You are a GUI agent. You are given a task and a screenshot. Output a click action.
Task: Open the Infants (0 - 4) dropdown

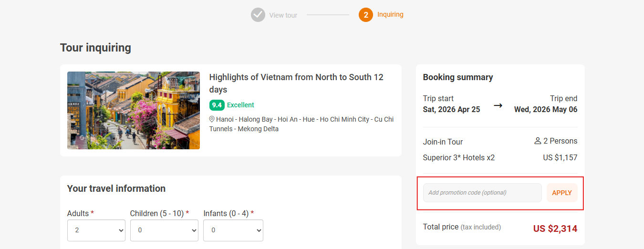(233, 230)
